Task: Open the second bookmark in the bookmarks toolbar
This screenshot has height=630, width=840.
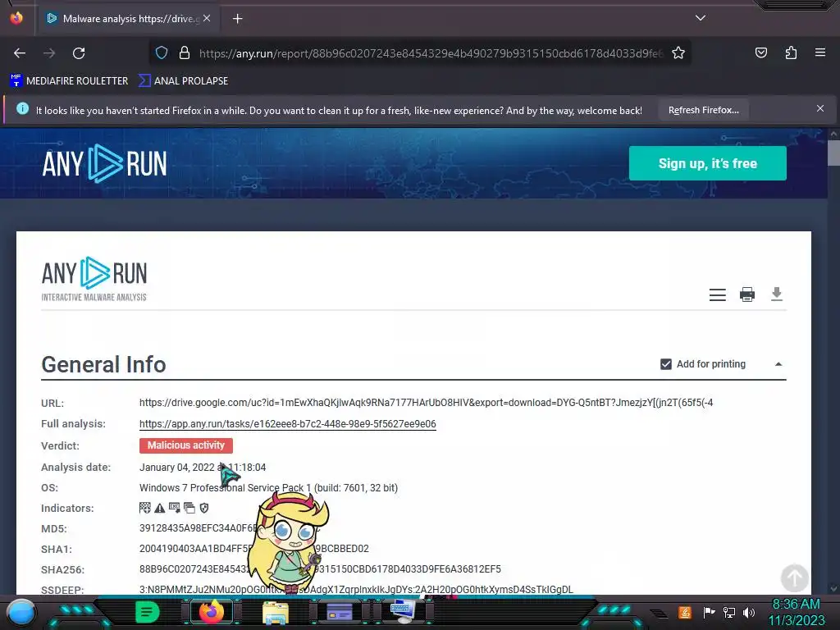Action: [x=183, y=81]
